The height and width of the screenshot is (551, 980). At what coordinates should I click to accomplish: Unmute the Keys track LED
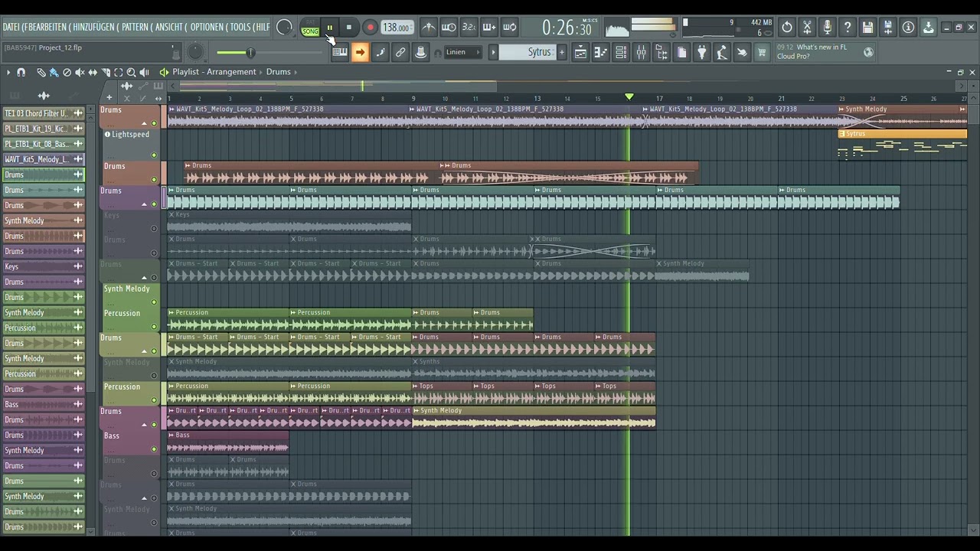coord(154,229)
